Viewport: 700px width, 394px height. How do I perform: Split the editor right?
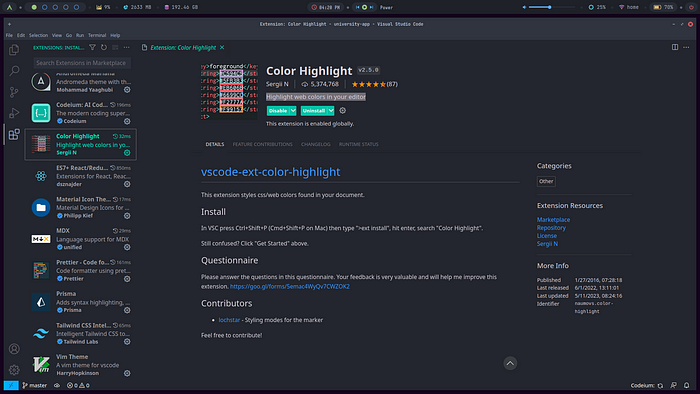tap(675, 47)
